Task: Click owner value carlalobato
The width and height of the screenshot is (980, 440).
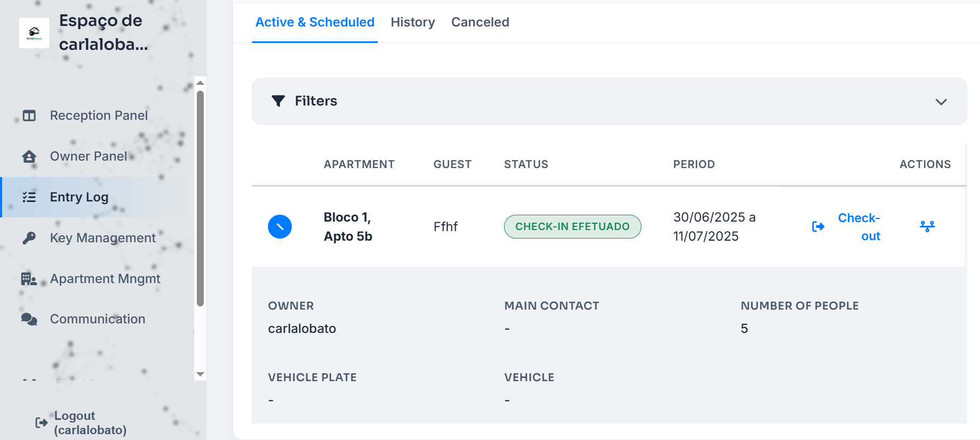Action: coord(302,329)
